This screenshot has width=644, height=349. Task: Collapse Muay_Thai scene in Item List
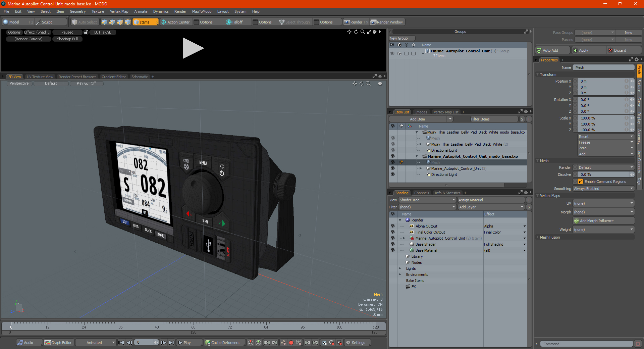click(x=417, y=132)
